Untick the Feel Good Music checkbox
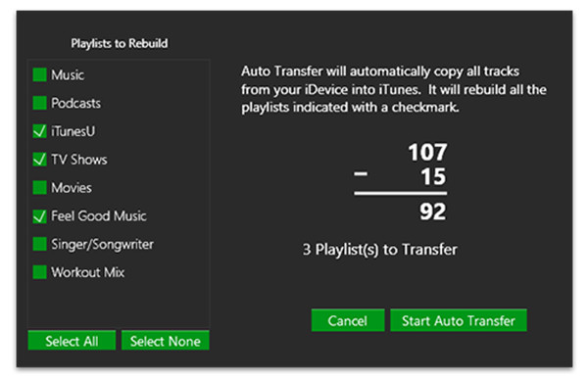Image resolution: width=588 pixels, height=378 pixels. 39,215
